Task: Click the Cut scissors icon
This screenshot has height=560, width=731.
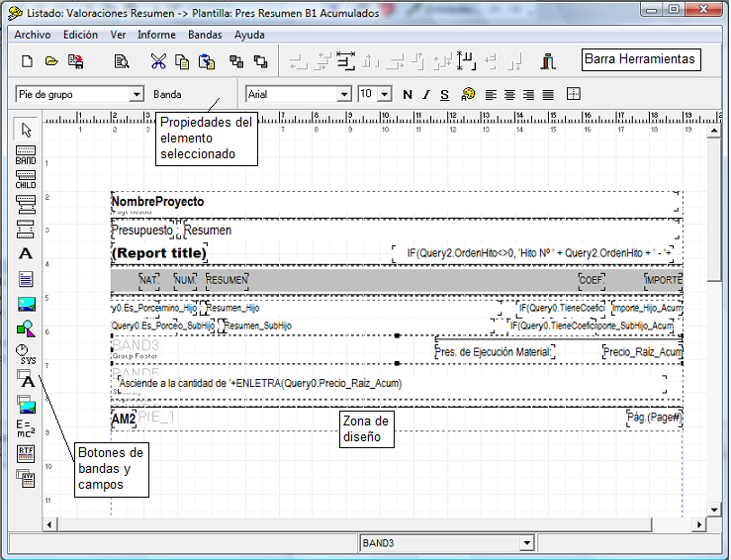Action: 158,61
